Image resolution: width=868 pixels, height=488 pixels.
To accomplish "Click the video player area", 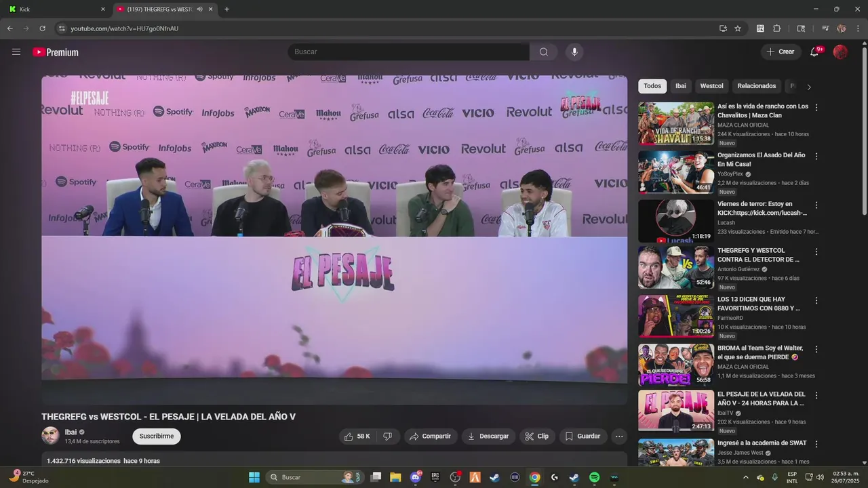I will [x=334, y=240].
